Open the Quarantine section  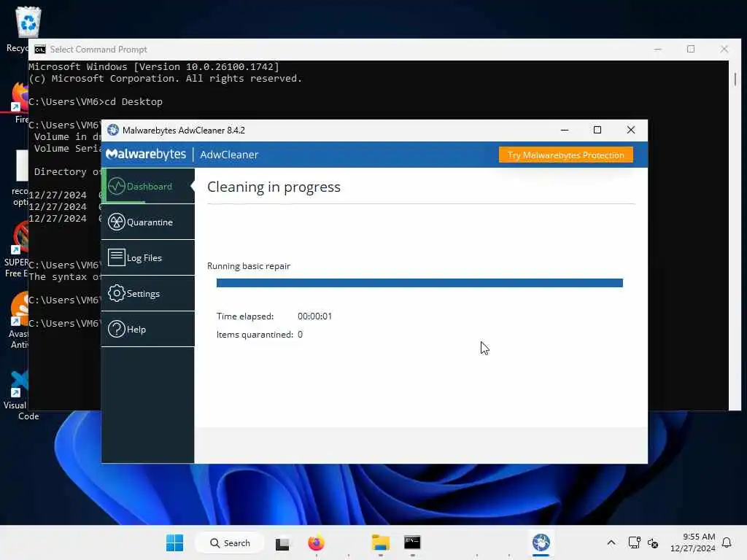pos(148,222)
